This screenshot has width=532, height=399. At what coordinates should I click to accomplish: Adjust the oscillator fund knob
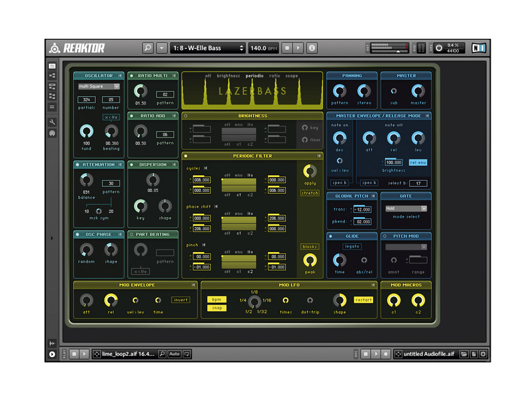point(86,131)
